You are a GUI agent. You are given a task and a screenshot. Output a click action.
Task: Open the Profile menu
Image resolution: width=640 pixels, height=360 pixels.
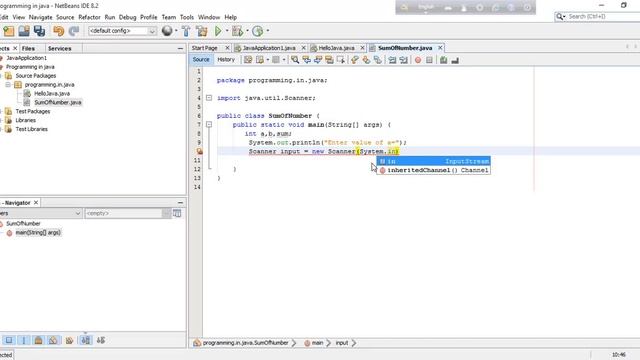tap(149, 17)
